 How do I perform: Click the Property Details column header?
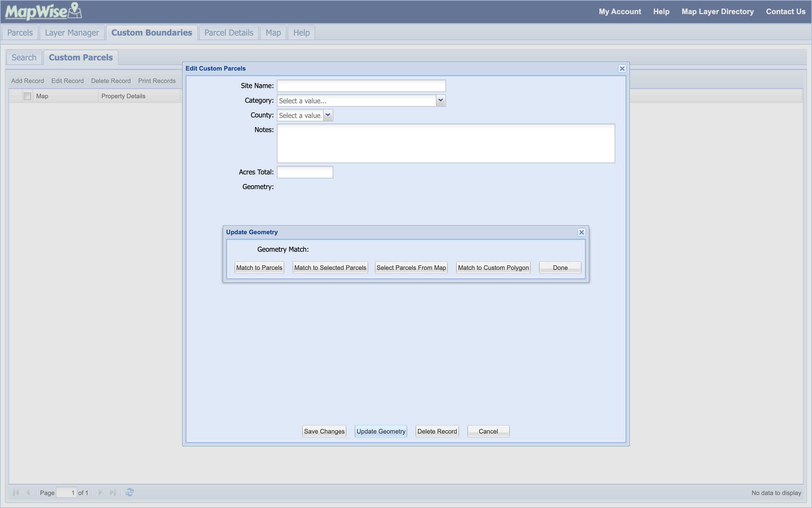coord(139,96)
